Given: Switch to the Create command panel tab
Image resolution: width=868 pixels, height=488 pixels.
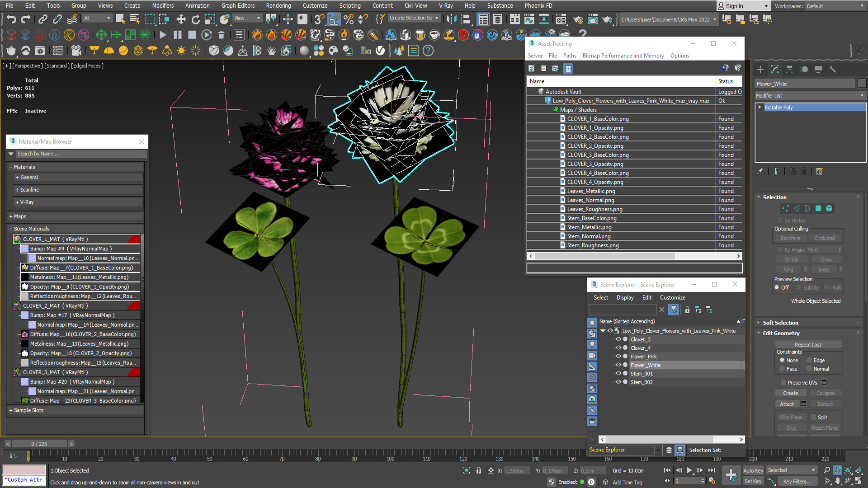Looking at the screenshot, I should 760,69.
